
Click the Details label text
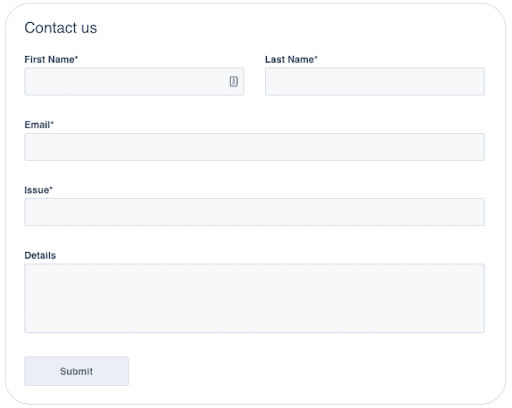coord(40,255)
